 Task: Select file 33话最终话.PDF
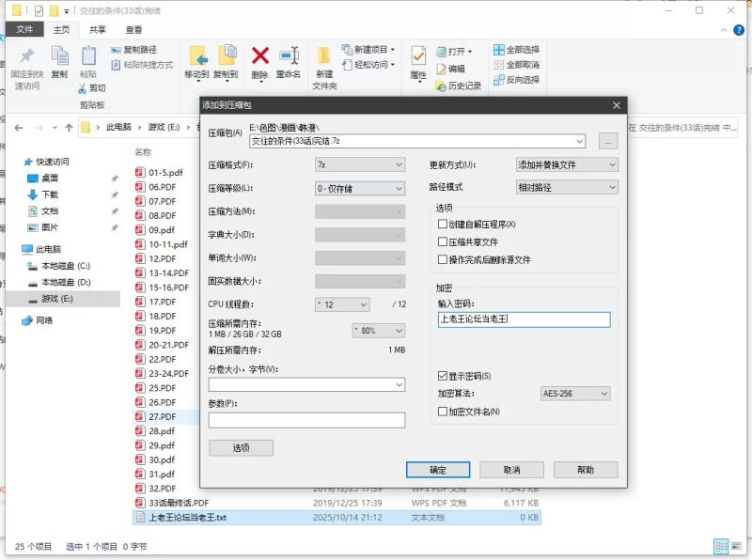(x=179, y=503)
